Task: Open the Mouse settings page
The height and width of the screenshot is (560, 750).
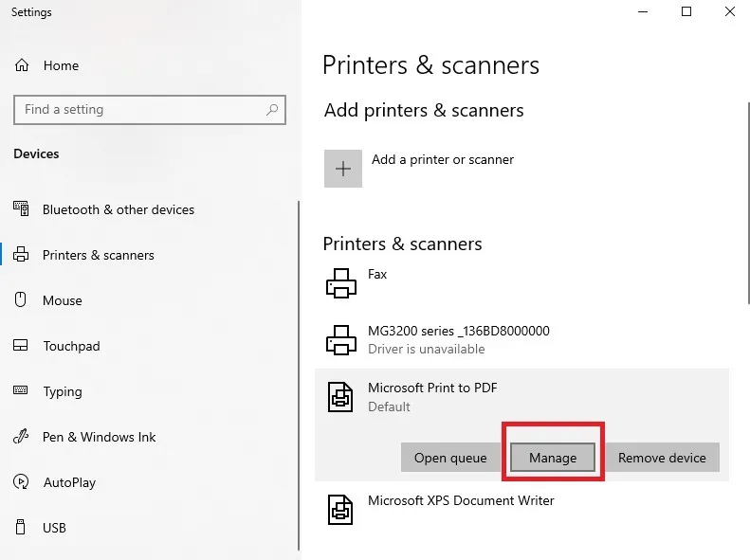Action: click(63, 300)
